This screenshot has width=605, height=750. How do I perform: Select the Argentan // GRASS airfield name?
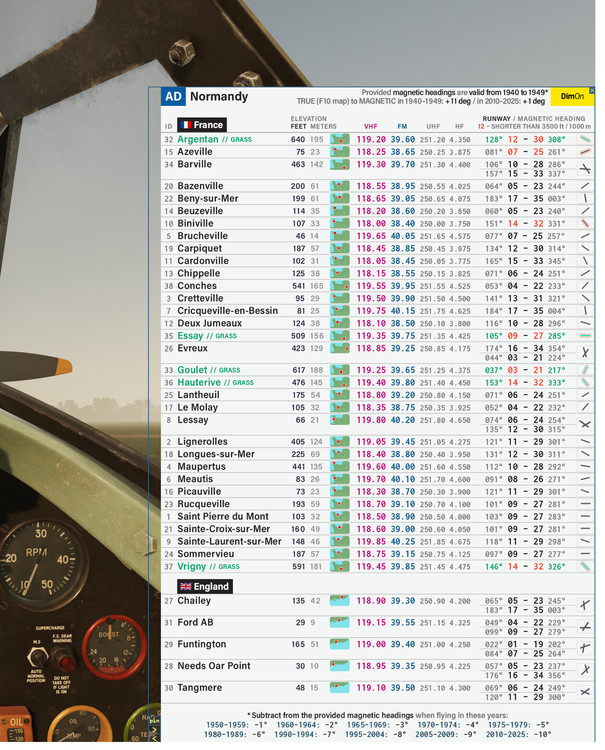214,140
